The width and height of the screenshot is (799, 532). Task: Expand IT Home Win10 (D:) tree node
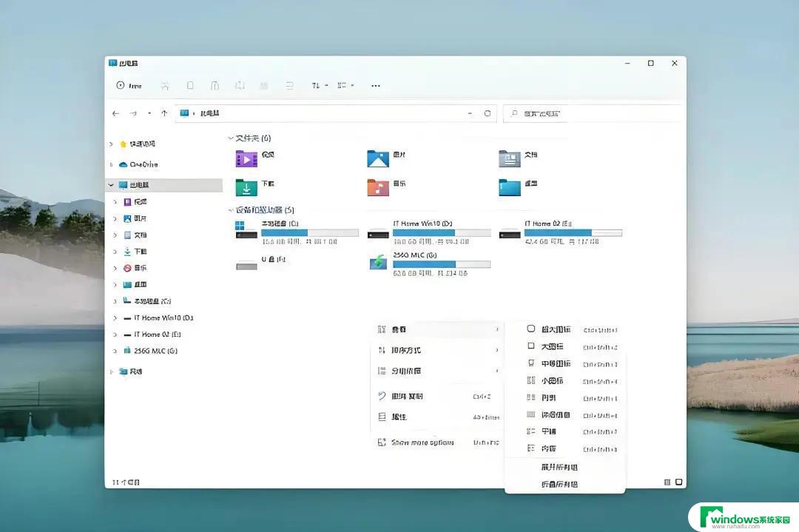pos(115,318)
